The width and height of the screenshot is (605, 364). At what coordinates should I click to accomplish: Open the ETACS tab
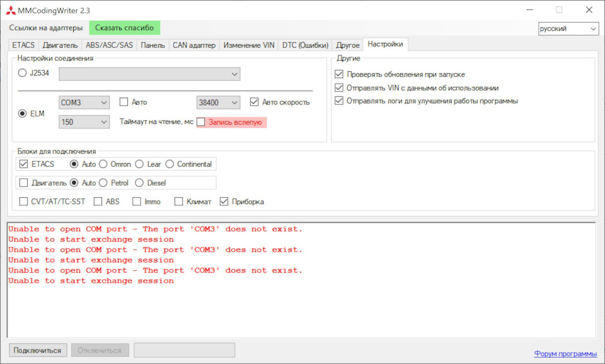23,45
